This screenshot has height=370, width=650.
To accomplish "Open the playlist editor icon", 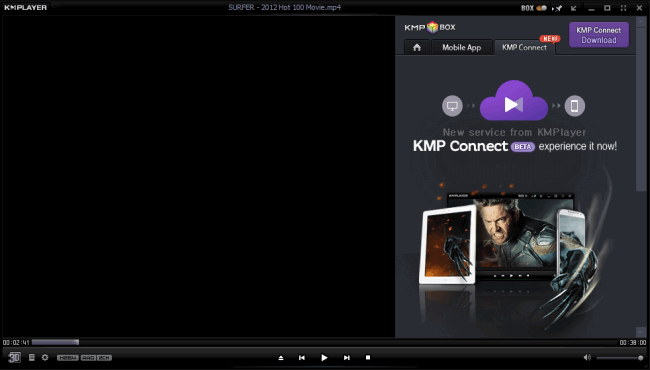I will pos(32,357).
